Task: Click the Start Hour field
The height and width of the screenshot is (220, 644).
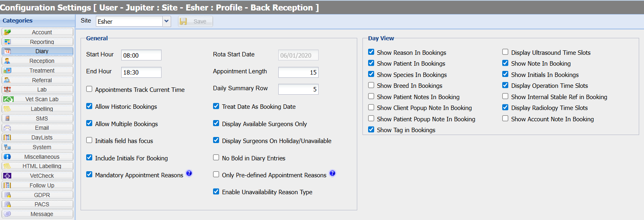Action: pos(141,55)
